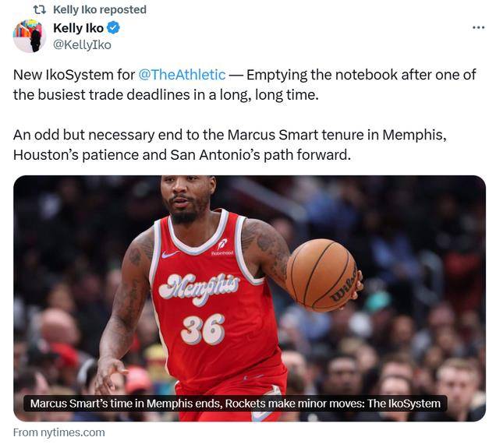Click the headline caption about Marcus Smart

(x=236, y=404)
